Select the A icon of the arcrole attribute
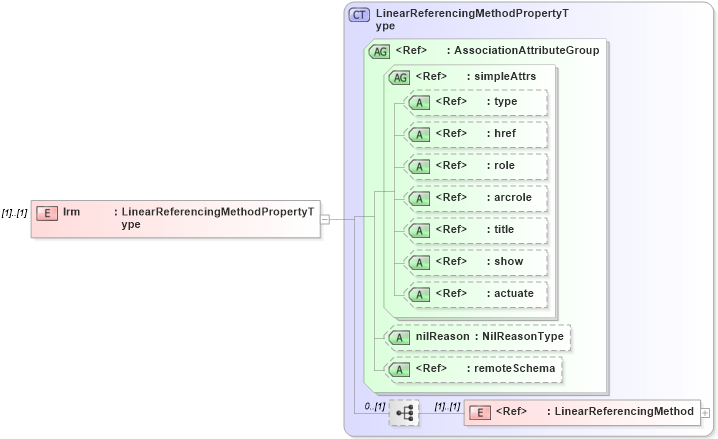 click(419, 199)
